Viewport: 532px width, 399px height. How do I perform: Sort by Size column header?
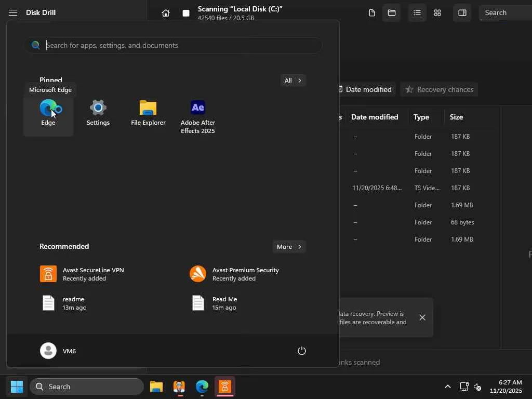456,117
